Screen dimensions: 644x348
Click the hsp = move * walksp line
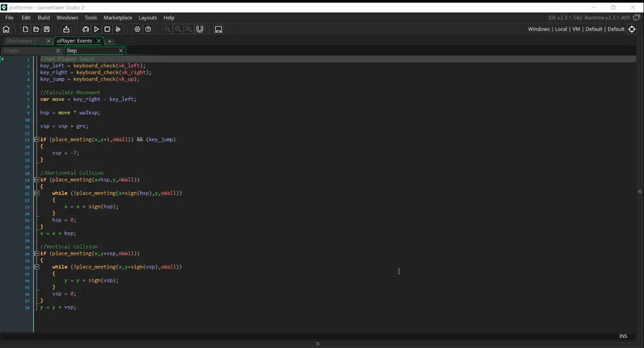point(70,112)
